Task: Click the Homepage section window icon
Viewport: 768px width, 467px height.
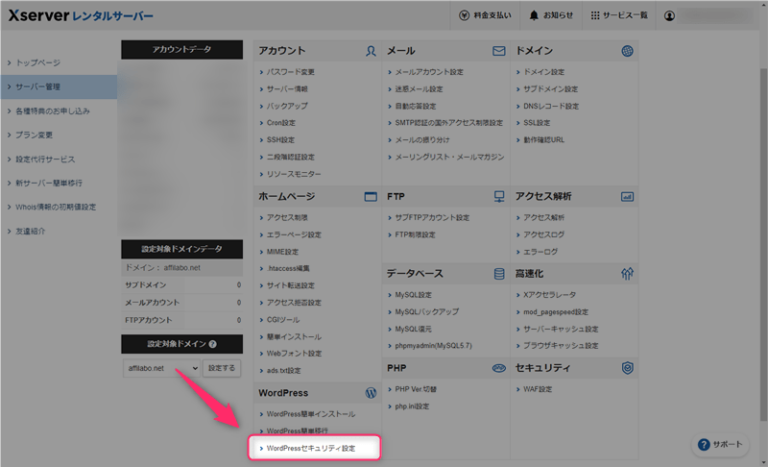Action: [x=371, y=197]
